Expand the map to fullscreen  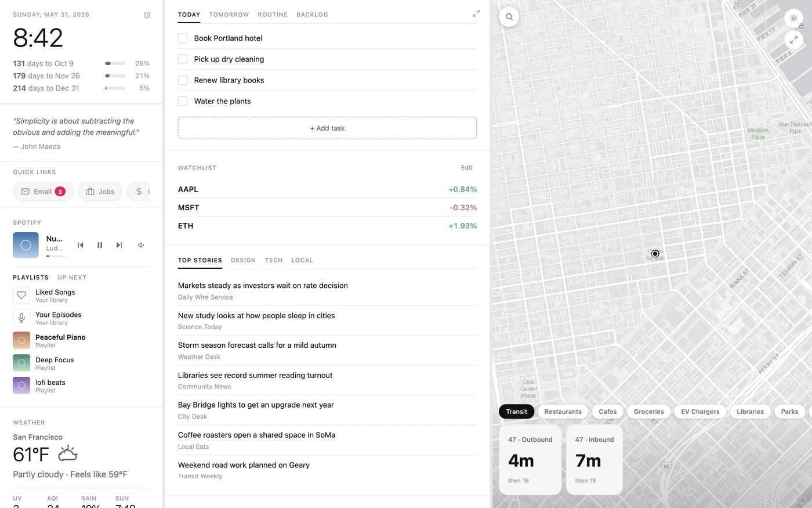coord(793,39)
